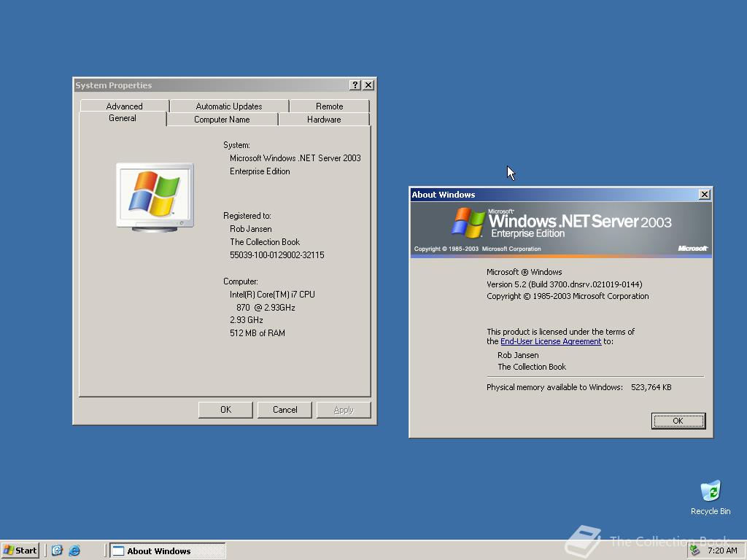Click the '2.93 GHz' processor speed text
The height and width of the screenshot is (560, 747).
click(247, 320)
